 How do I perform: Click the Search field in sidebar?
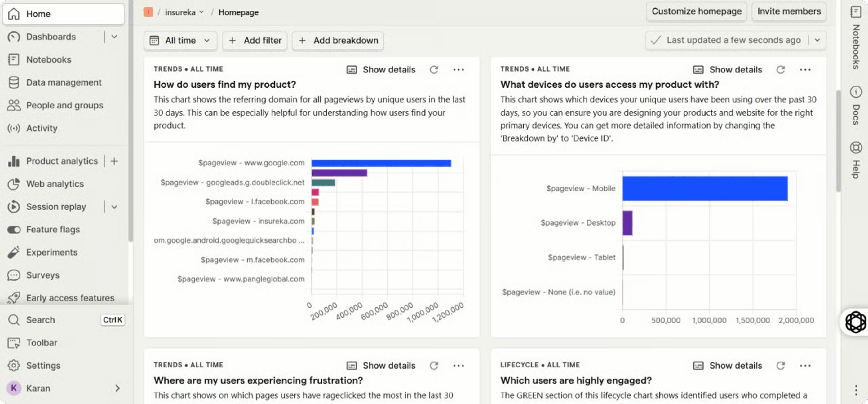pyautogui.click(x=40, y=320)
